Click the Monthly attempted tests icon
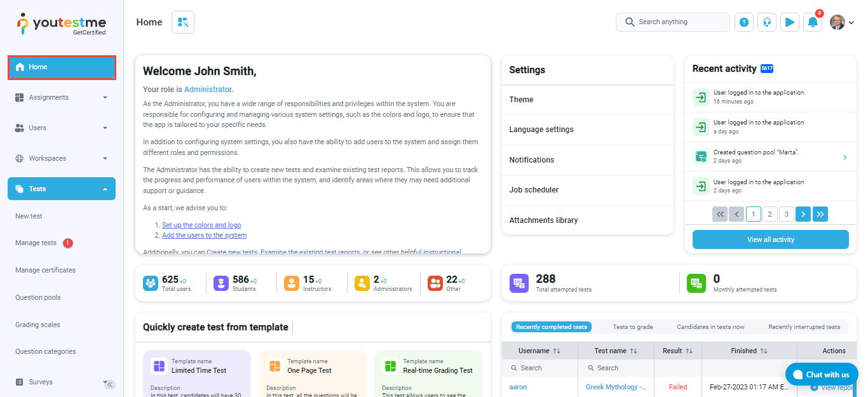This screenshot has height=397, width=868. click(x=696, y=283)
